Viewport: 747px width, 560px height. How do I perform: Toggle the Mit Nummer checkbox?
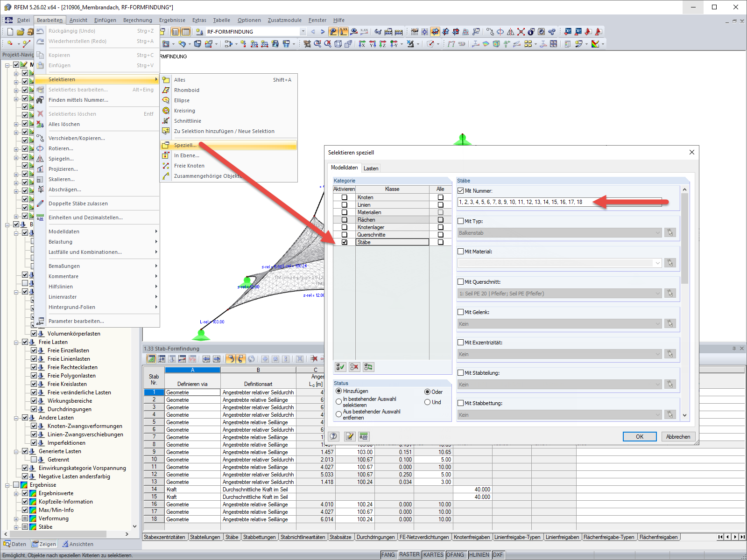click(461, 191)
